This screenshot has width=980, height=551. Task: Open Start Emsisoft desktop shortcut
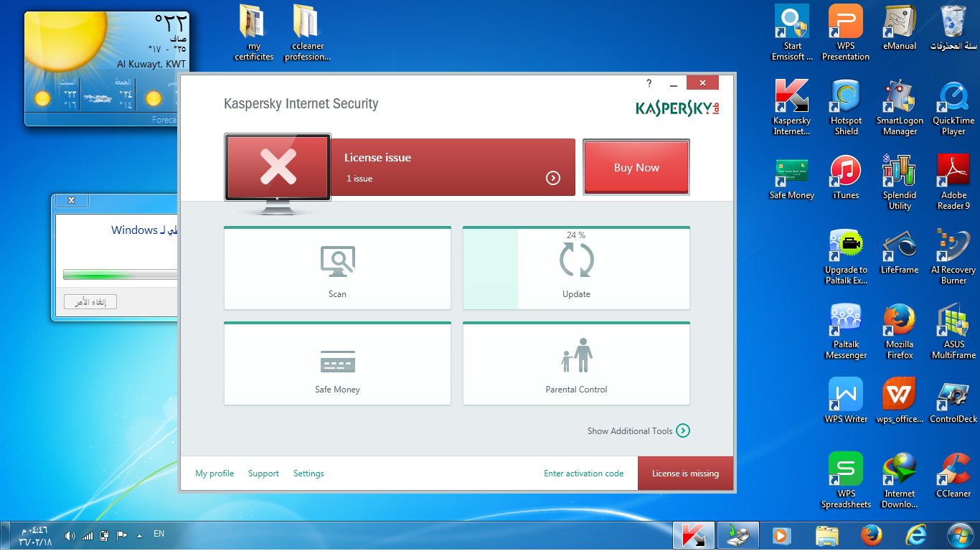tap(792, 32)
